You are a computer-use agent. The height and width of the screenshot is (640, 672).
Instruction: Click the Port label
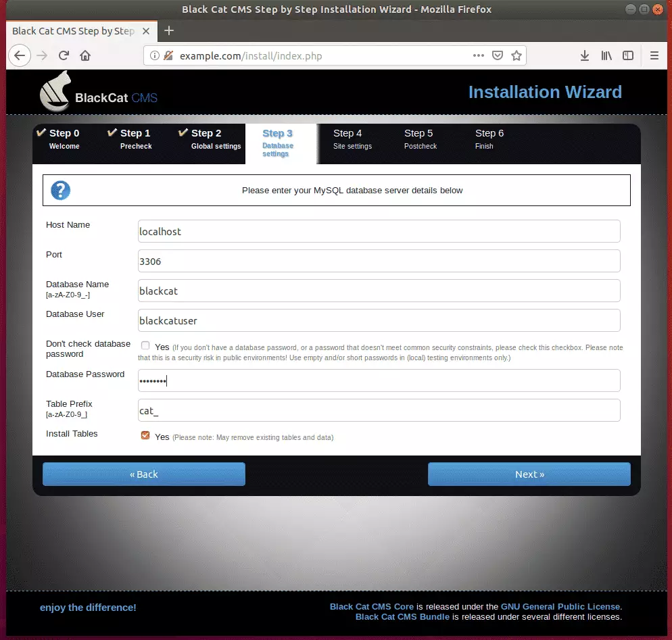pyautogui.click(x=54, y=255)
